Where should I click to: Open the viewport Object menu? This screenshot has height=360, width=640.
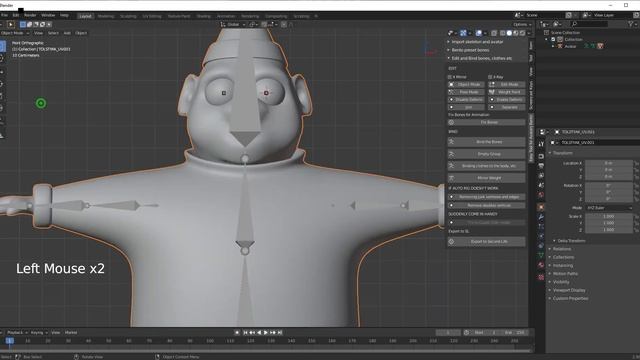click(81, 33)
